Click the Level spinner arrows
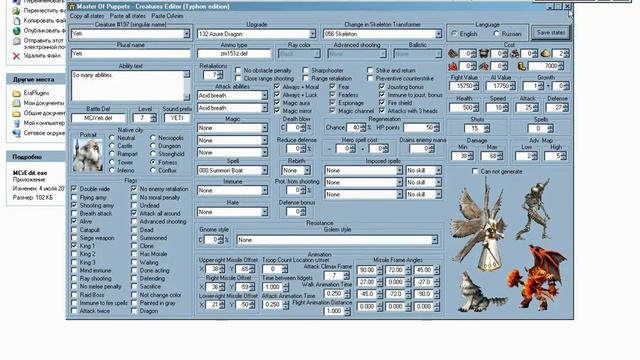 tap(153, 118)
